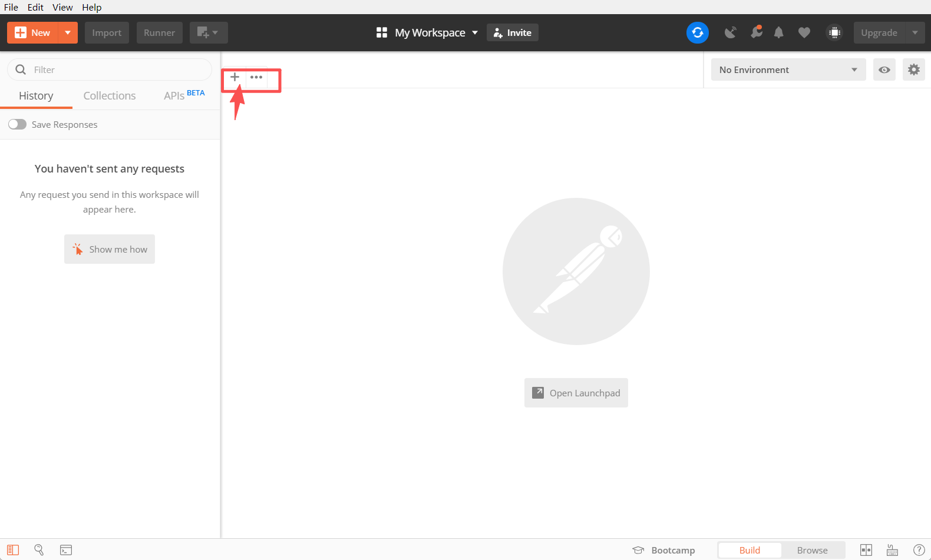This screenshot has height=560, width=931.
Task: Click the wrench settings icon
Action: tap(756, 32)
